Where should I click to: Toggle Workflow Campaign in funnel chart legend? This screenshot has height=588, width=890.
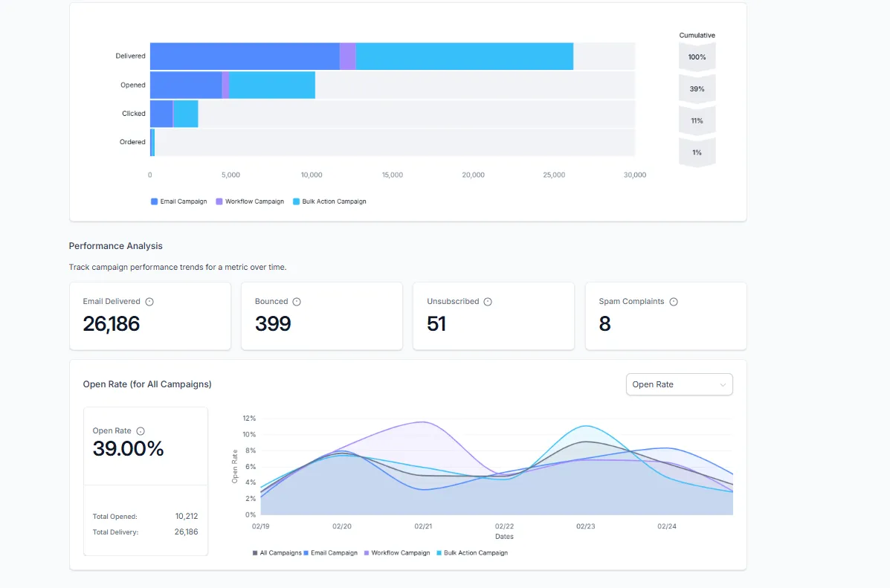tap(250, 201)
